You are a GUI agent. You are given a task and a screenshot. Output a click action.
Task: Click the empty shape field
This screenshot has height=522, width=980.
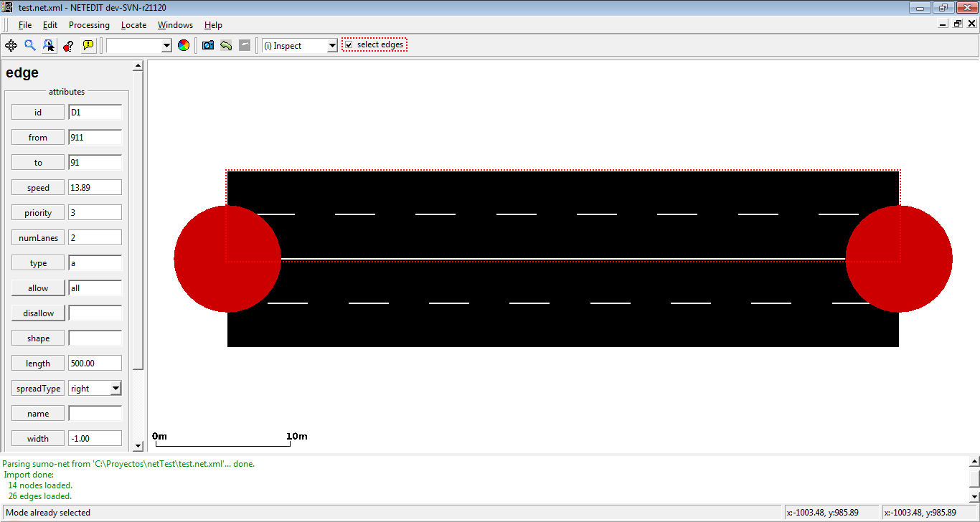[x=95, y=338]
